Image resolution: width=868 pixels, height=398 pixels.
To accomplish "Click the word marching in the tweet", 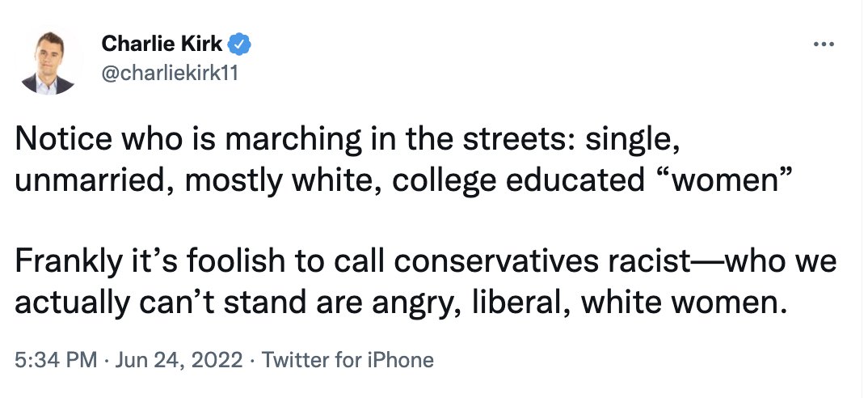I will [293, 141].
